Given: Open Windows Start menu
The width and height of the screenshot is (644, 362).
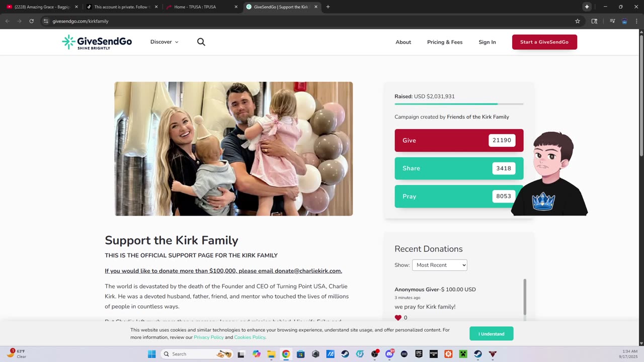Looking at the screenshot, I should pyautogui.click(x=152, y=354).
